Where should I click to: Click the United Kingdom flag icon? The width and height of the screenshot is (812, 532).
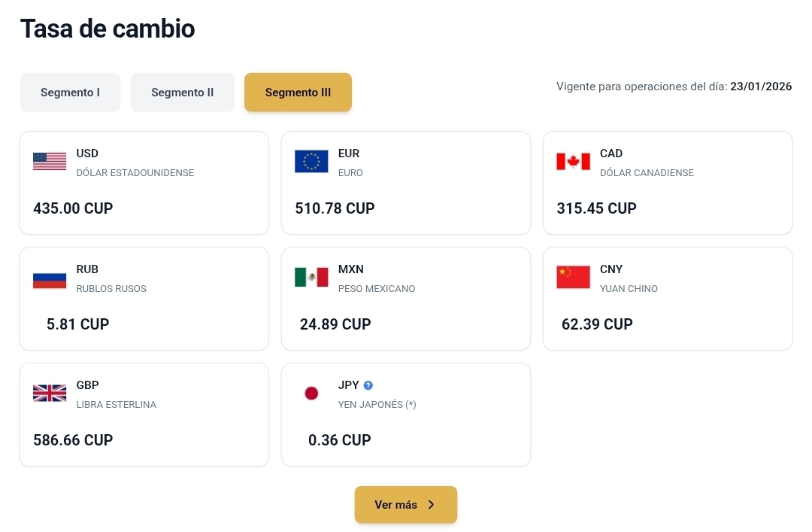(50, 393)
